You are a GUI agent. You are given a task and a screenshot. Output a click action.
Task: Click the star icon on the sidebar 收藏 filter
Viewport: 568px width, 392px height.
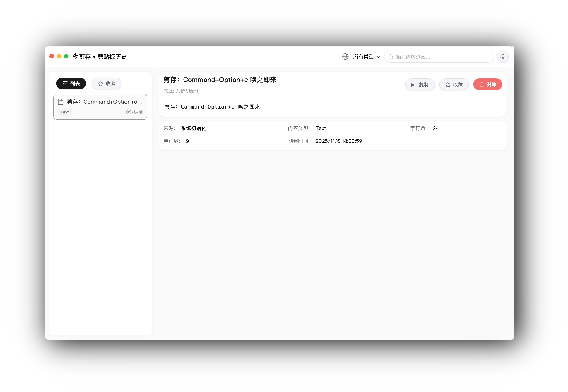[100, 83]
